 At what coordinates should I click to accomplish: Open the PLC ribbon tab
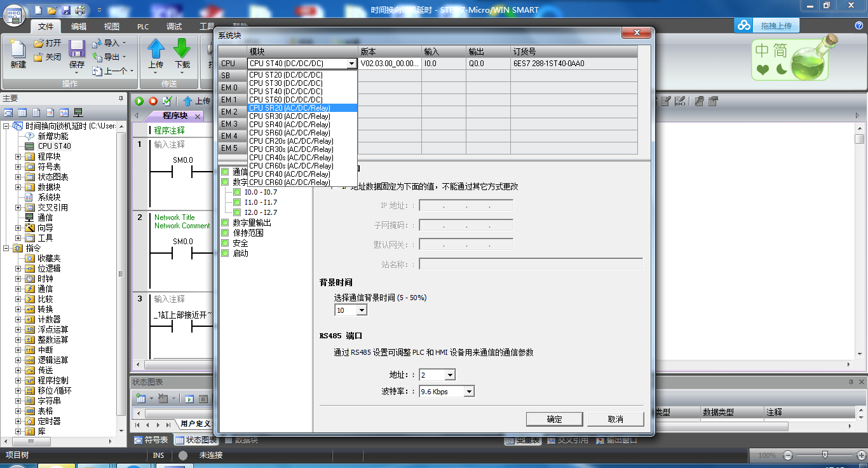point(143,26)
